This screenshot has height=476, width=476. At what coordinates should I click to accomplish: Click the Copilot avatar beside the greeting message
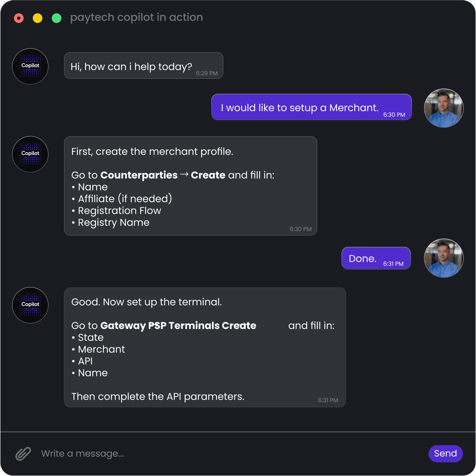coord(30,66)
